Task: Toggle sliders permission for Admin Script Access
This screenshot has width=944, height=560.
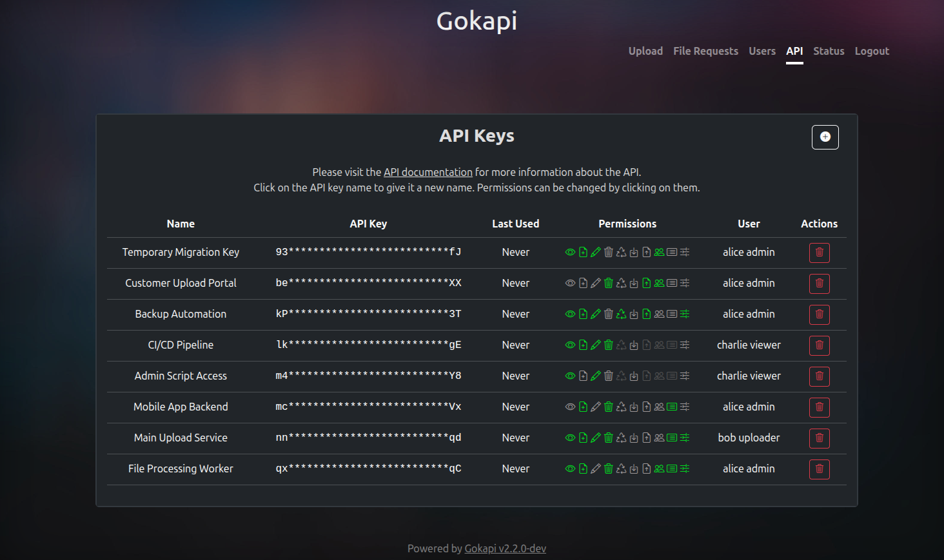Action: [x=685, y=376]
